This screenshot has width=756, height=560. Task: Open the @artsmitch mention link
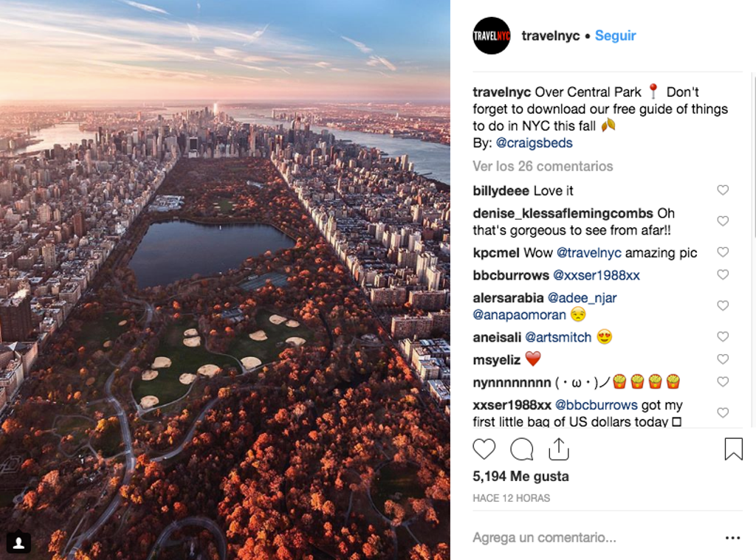(x=558, y=337)
